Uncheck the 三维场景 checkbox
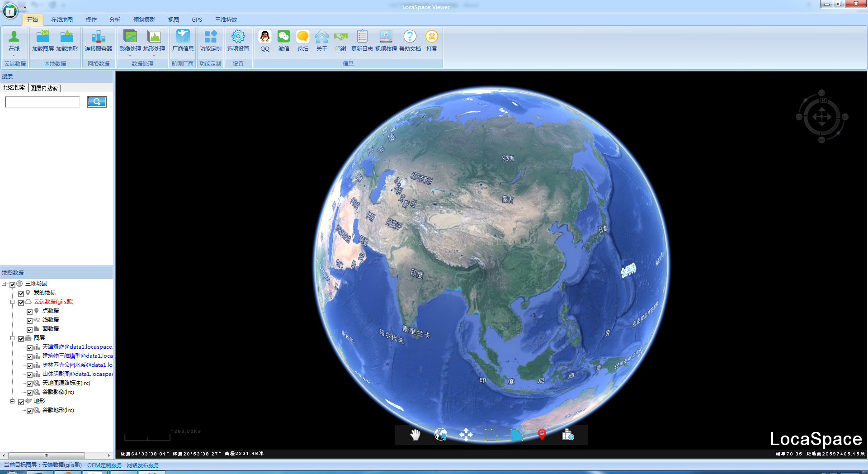This screenshot has width=868, height=474. 12,284
